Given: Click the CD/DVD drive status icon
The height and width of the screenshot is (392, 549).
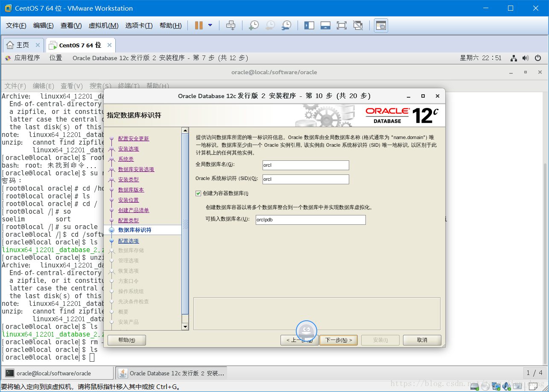Looking at the screenshot, I should pos(485,386).
